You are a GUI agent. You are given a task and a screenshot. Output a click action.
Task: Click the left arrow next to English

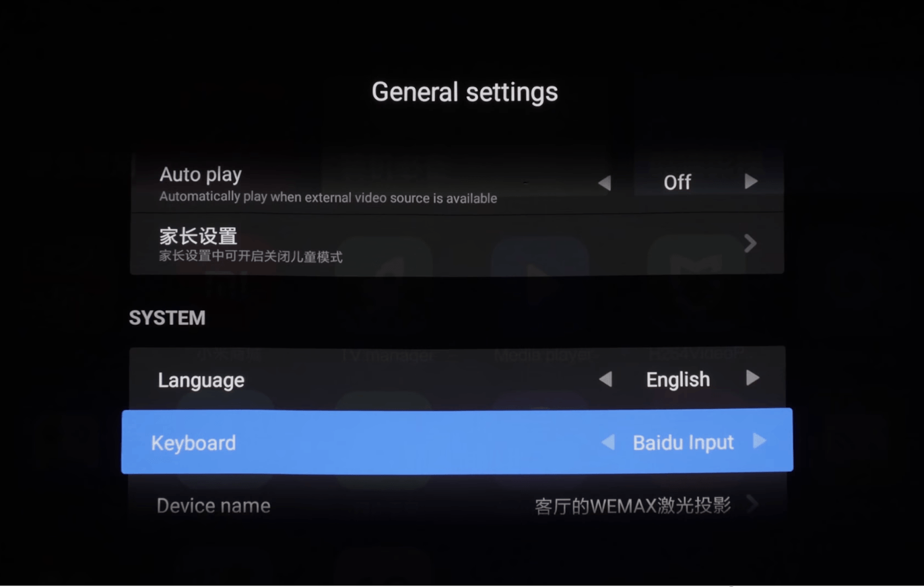pos(605,379)
